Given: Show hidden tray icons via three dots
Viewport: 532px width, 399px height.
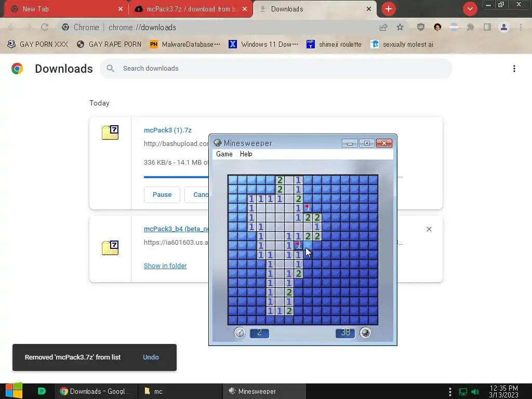Looking at the screenshot, I should click(x=450, y=392).
